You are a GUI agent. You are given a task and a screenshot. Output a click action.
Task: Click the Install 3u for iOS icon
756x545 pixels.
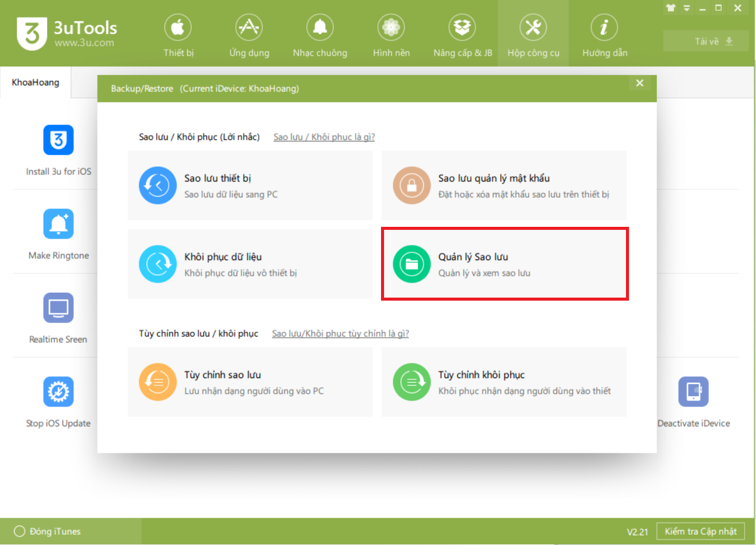59,140
